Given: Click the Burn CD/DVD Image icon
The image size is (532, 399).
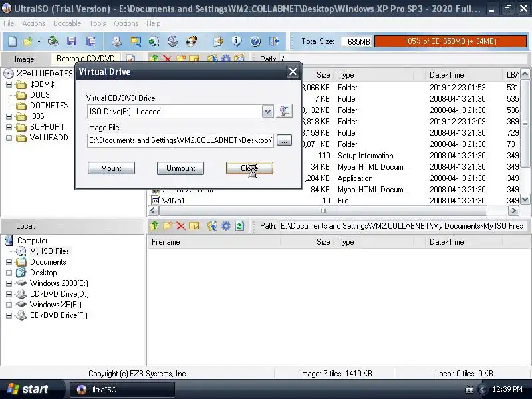Looking at the screenshot, I should (x=192, y=41).
